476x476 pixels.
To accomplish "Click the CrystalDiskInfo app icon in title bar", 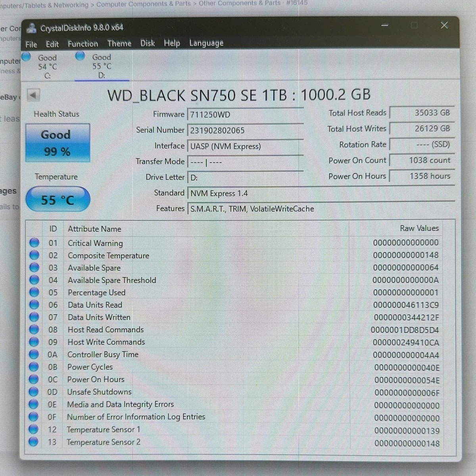I will point(32,28).
